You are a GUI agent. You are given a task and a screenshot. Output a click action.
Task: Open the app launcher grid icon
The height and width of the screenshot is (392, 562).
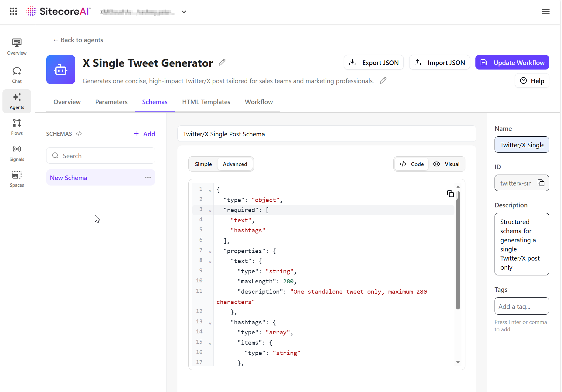(13, 12)
